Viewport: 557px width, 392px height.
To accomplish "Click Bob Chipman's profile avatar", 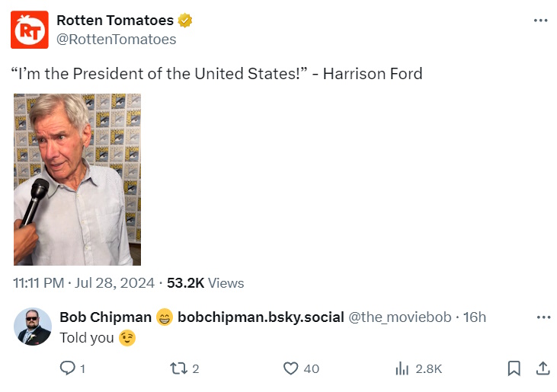I will click(33, 327).
